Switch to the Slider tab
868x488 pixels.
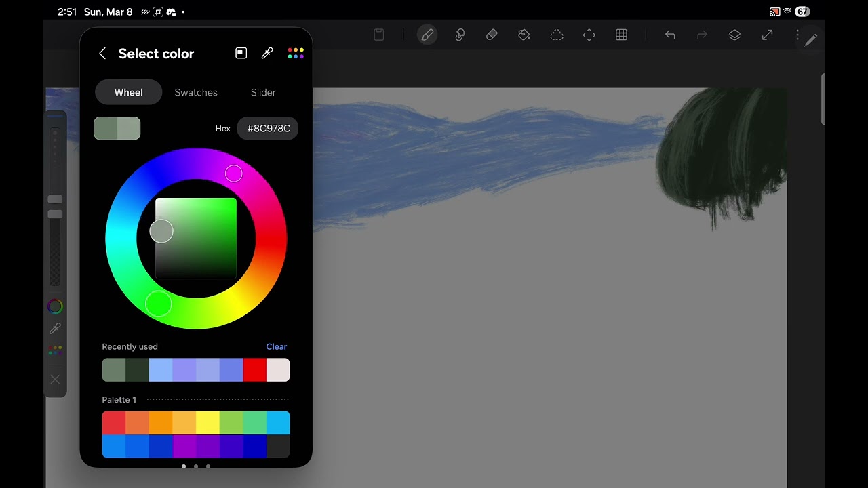click(263, 92)
